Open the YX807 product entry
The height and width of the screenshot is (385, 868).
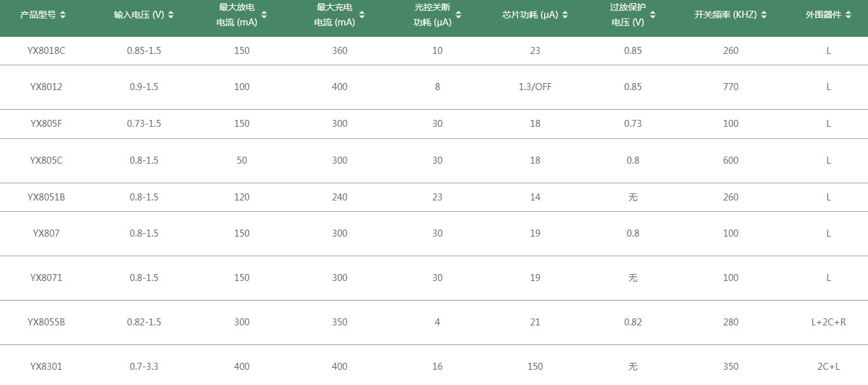coord(46,233)
